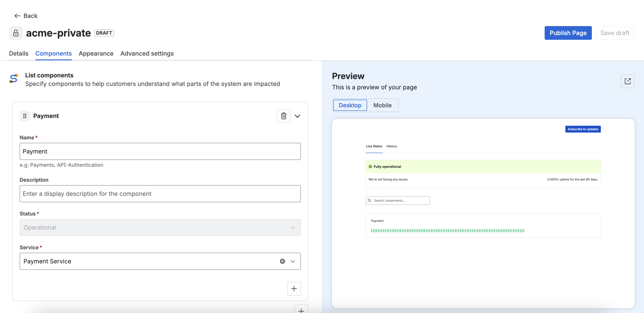Open the Details tab
644x313 pixels.
click(19, 53)
